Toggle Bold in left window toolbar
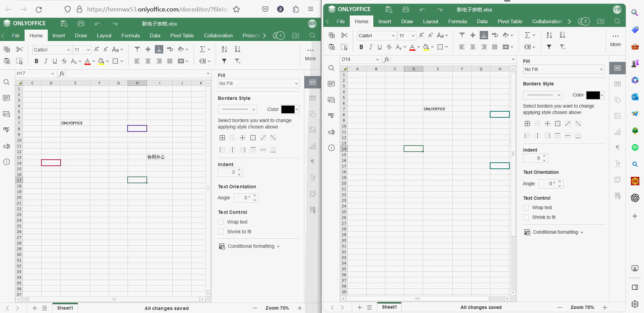Image resolution: width=644 pixels, height=313 pixels. [36, 61]
